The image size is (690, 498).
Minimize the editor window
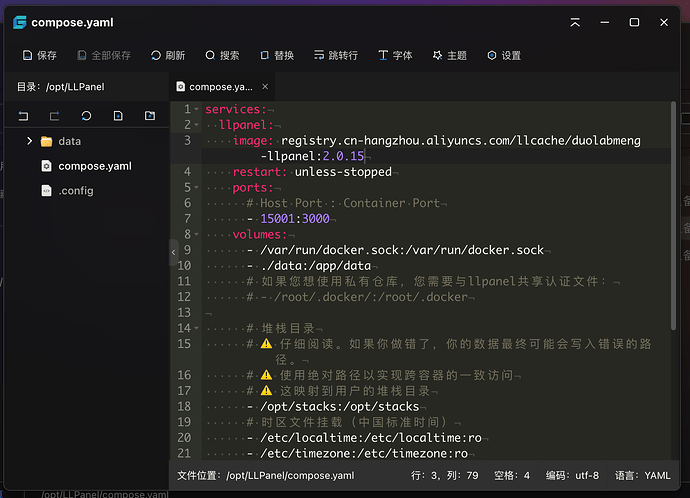pyautogui.click(x=605, y=22)
